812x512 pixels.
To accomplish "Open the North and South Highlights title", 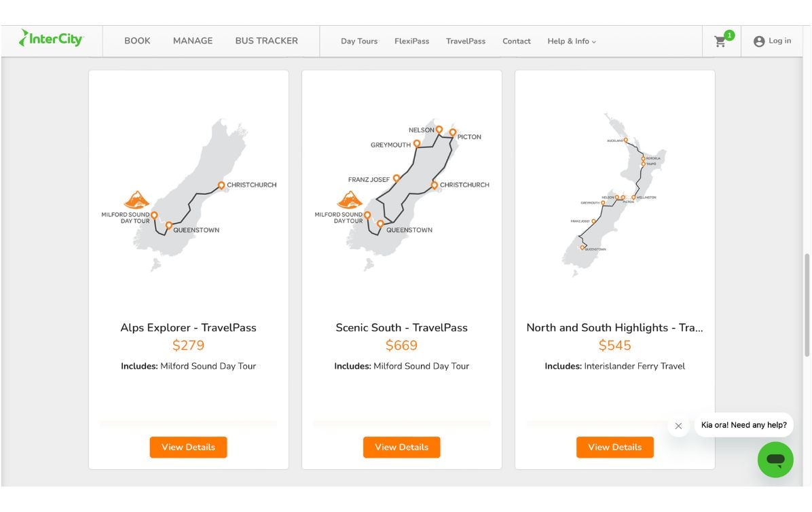I will [614, 328].
